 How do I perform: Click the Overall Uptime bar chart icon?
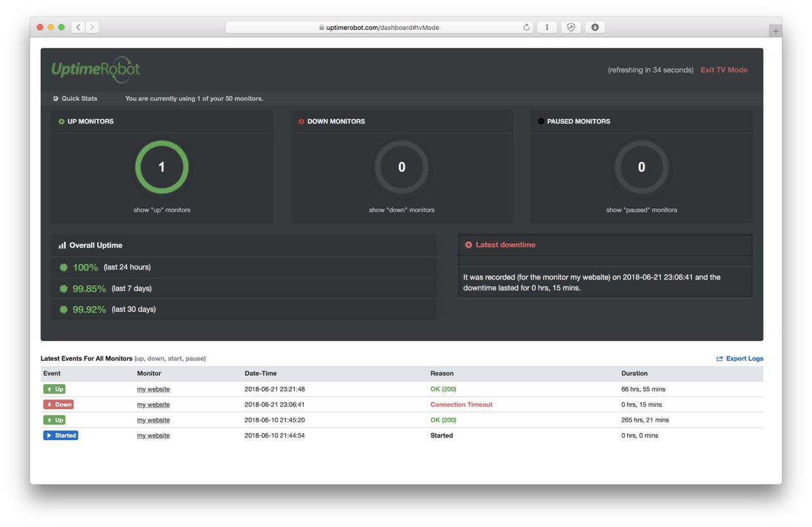(x=62, y=245)
